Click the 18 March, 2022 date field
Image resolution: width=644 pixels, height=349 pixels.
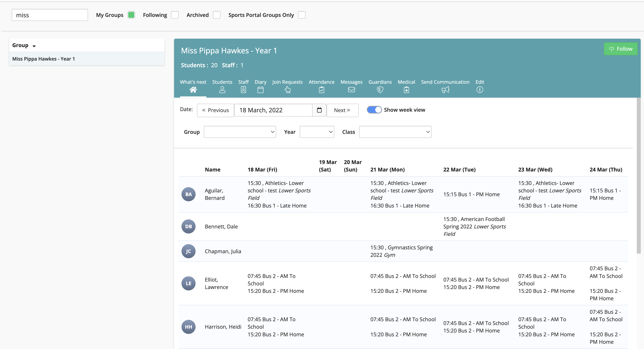click(273, 110)
